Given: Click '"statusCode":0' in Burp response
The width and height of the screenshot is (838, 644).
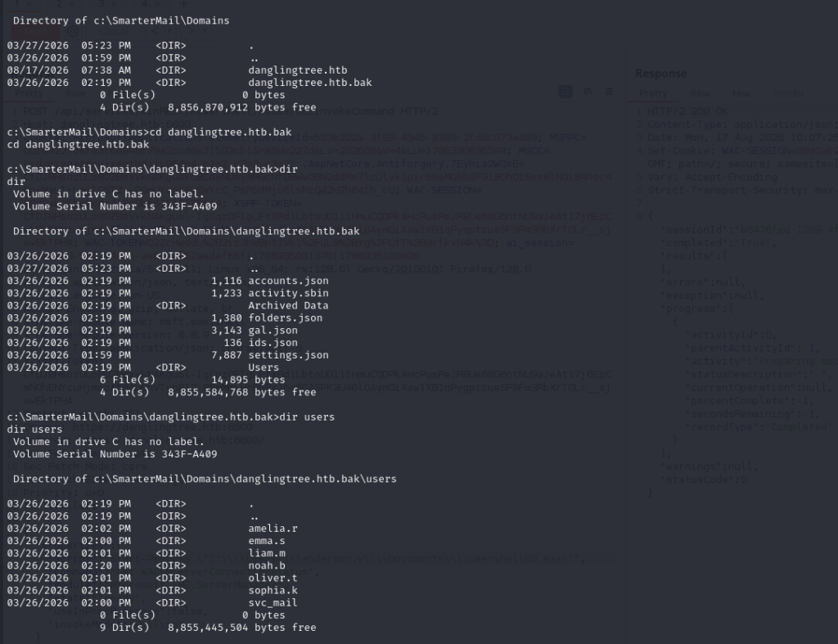Looking at the screenshot, I should point(705,480).
